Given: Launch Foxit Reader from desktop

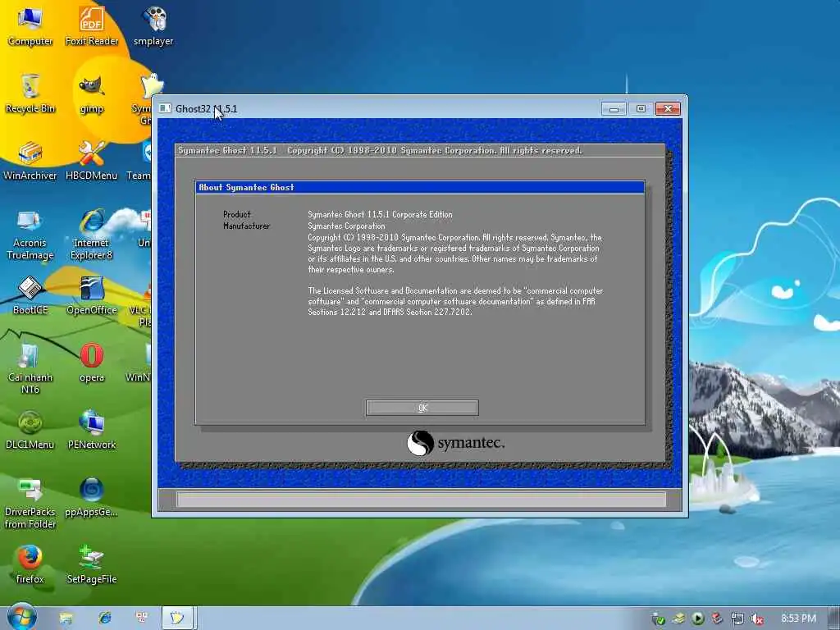Looking at the screenshot, I should pos(92,27).
